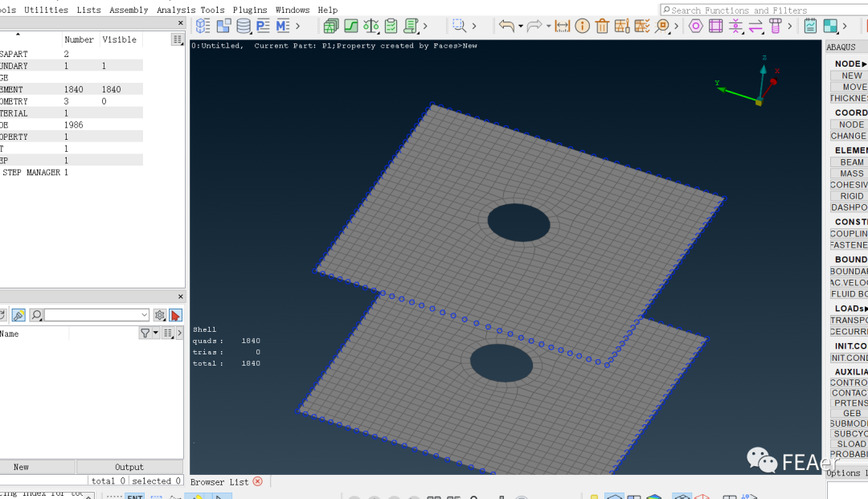The height and width of the screenshot is (499, 868).
Task: Click the Output button
Action: (x=129, y=467)
